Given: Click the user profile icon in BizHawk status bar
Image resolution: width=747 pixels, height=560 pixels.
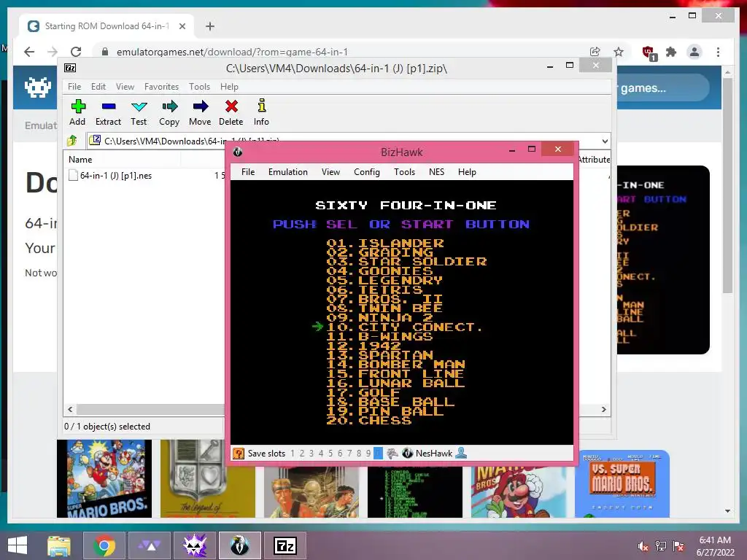Looking at the screenshot, I should click(x=461, y=454).
